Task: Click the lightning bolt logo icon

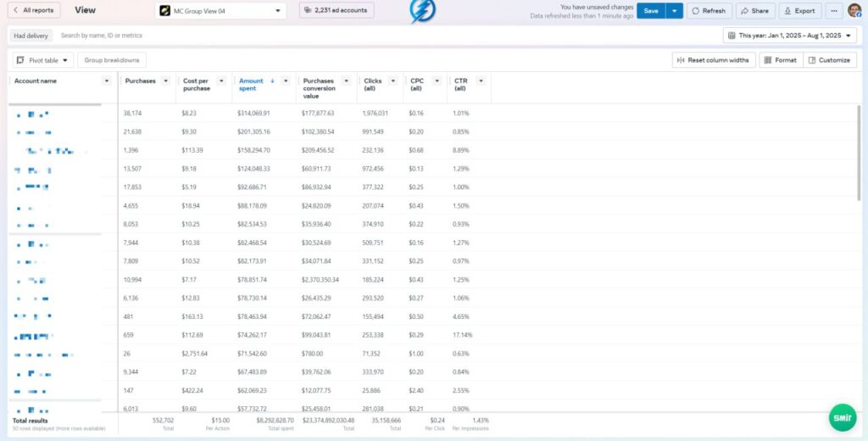Action: (x=422, y=11)
